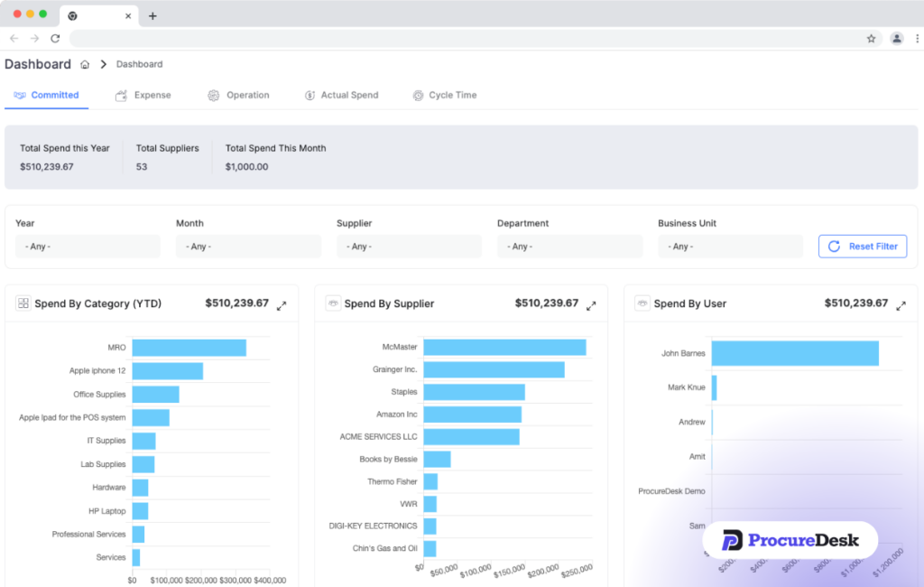
Task: Click the Cycle Time clock icon
Action: (x=418, y=96)
